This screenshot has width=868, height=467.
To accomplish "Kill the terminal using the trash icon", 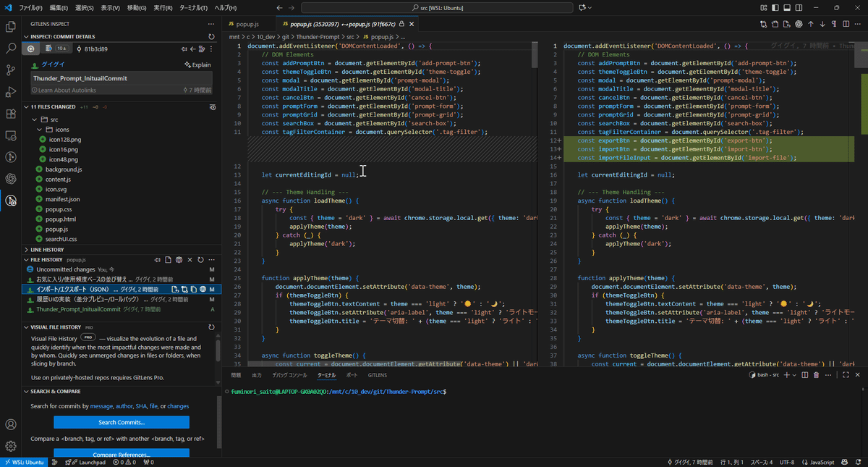I will [x=816, y=375].
